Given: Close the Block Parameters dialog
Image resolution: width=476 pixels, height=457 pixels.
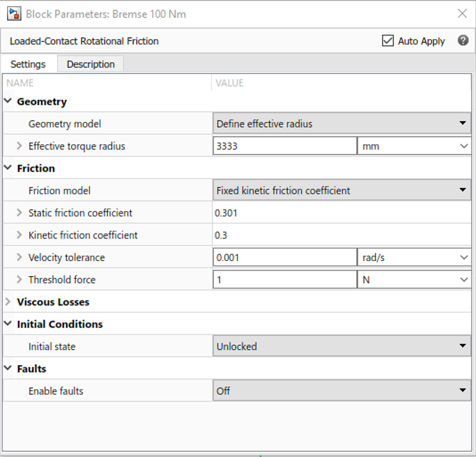Looking at the screenshot, I should (462, 14).
